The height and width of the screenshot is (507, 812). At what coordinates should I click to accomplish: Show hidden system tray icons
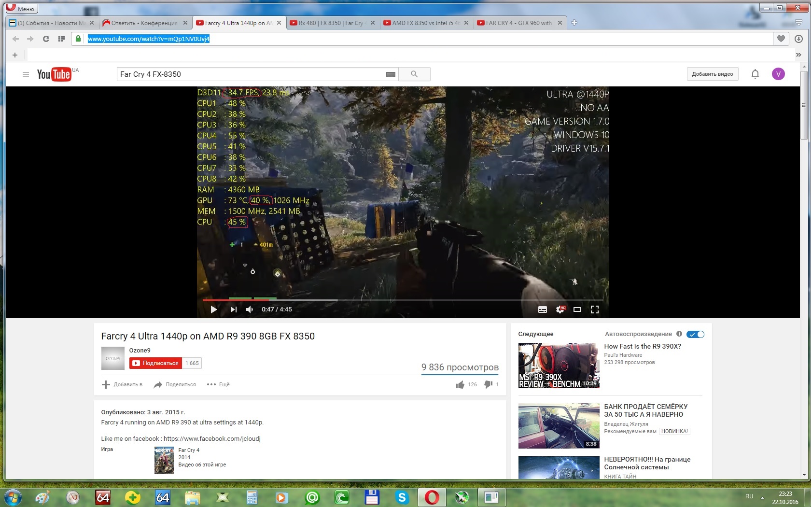pyautogui.click(x=763, y=497)
